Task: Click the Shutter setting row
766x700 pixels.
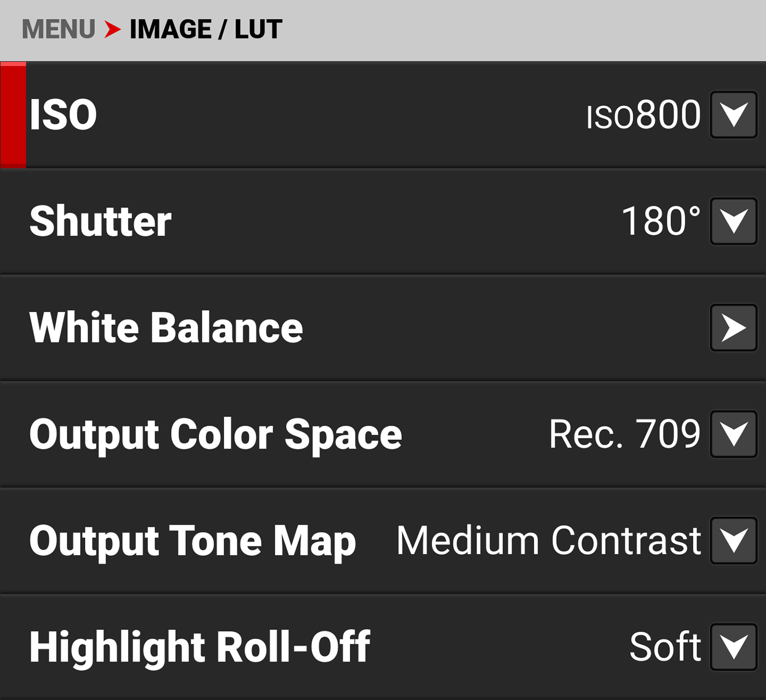Action: [x=100, y=220]
